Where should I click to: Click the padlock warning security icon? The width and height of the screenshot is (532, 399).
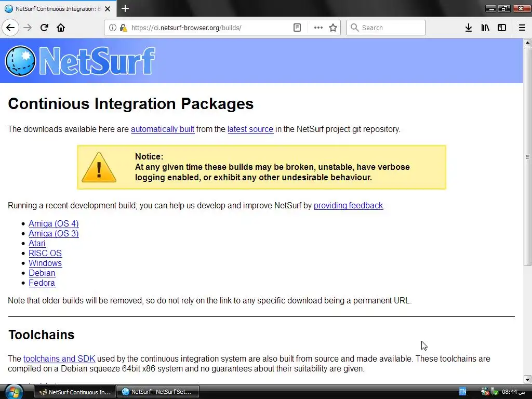123,28
